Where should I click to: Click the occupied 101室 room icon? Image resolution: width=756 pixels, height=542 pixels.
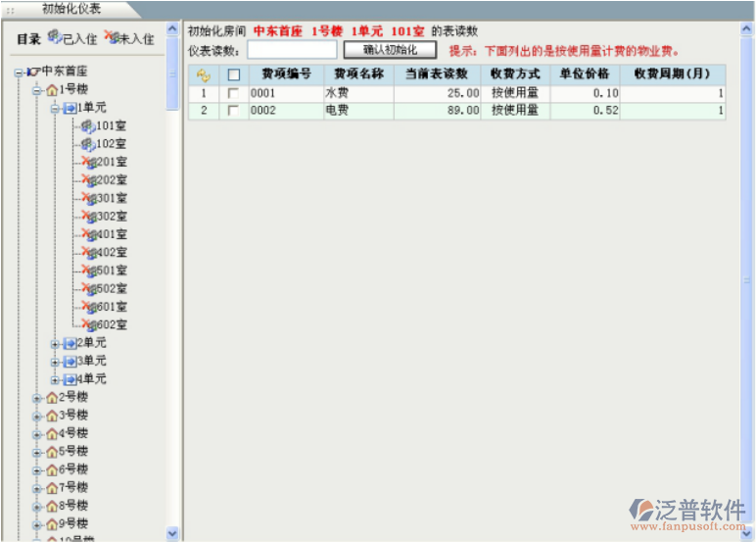[87, 125]
